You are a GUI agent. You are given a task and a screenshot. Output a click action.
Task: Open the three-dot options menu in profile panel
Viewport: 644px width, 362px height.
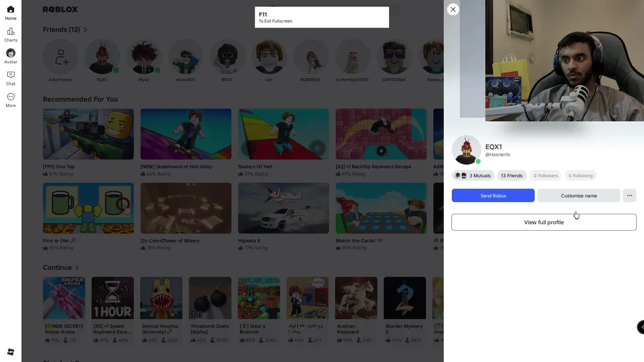[629, 196]
